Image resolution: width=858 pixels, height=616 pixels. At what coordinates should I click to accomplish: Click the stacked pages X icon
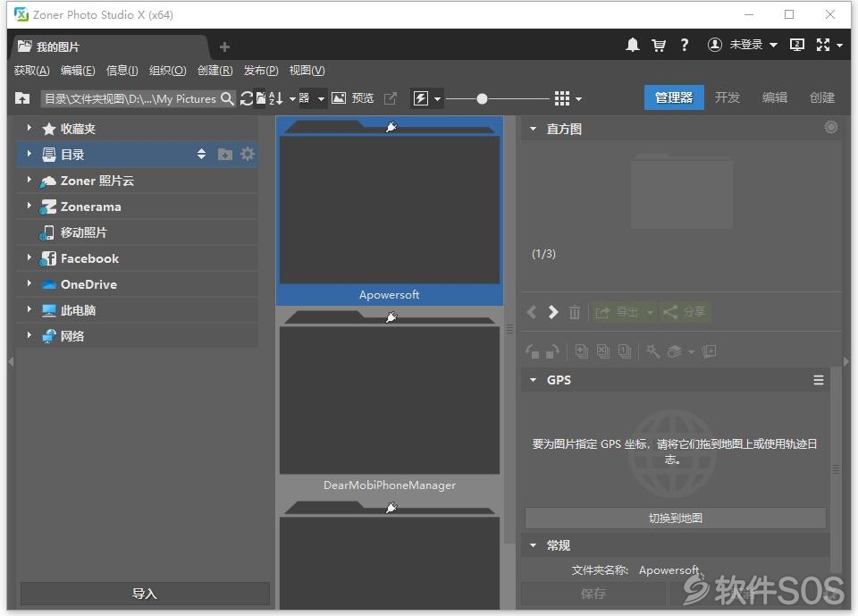603,351
